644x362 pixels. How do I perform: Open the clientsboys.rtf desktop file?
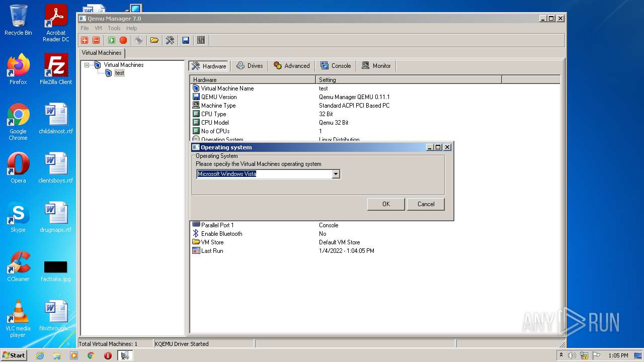(56, 168)
